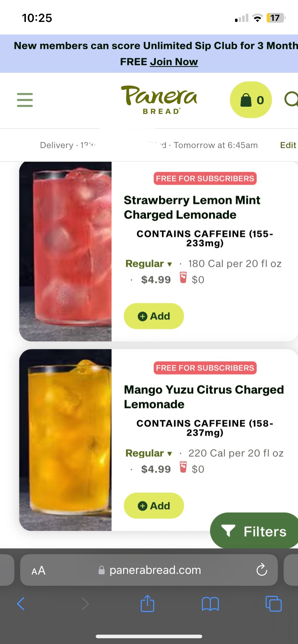
Task: Reload the page in Safari
Action: tap(261, 570)
